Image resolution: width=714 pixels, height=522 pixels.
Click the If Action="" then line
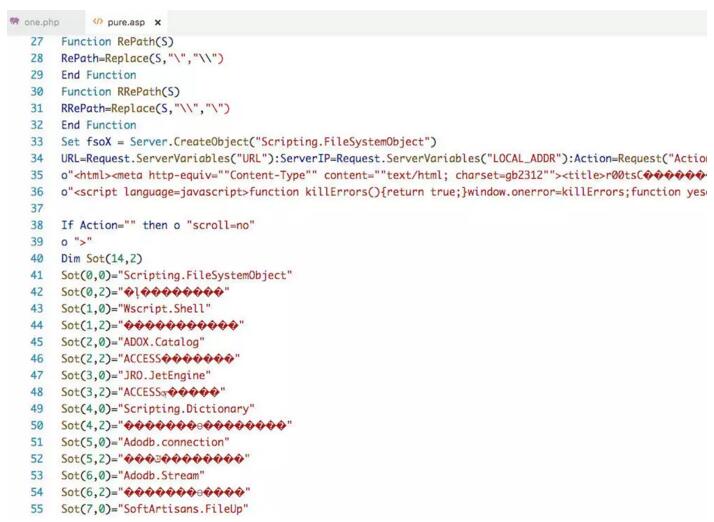pyautogui.click(x=158, y=225)
